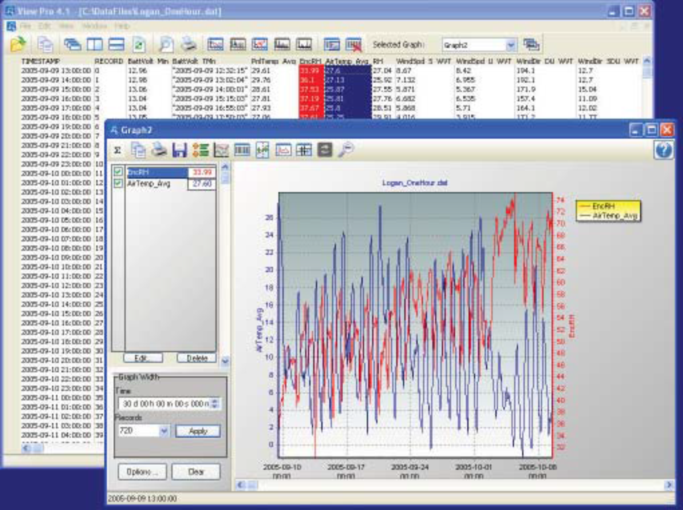Open Graph2 help with question mark icon
683x510 pixels.
(663, 150)
